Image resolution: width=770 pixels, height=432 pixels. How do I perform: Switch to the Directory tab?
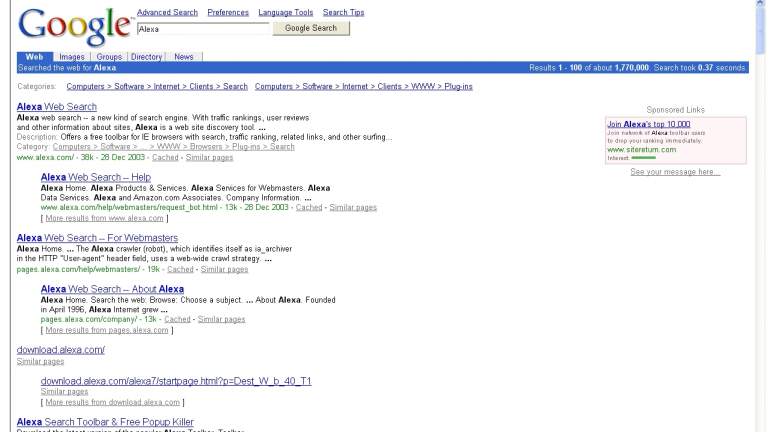click(x=146, y=57)
